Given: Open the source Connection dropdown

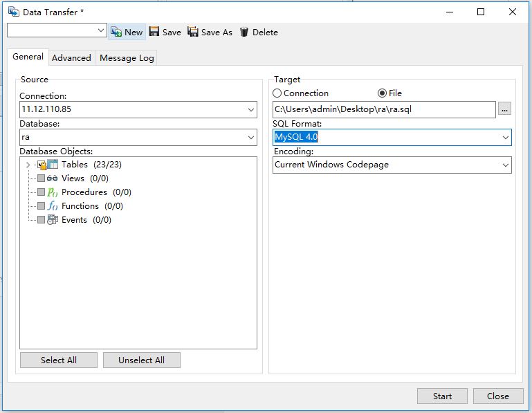Looking at the screenshot, I should coord(250,109).
